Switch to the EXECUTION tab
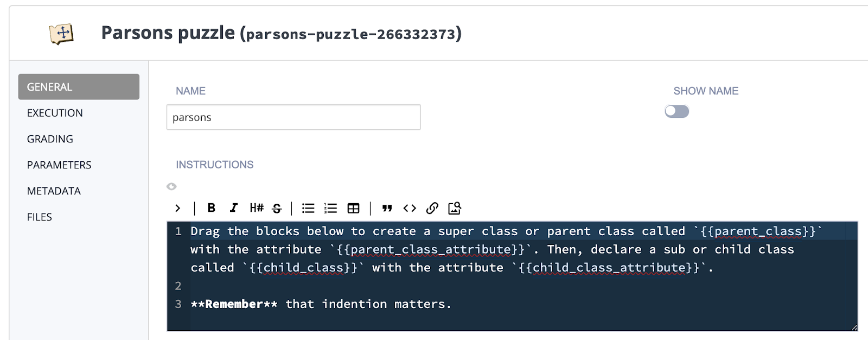868x340 pixels. (x=54, y=112)
